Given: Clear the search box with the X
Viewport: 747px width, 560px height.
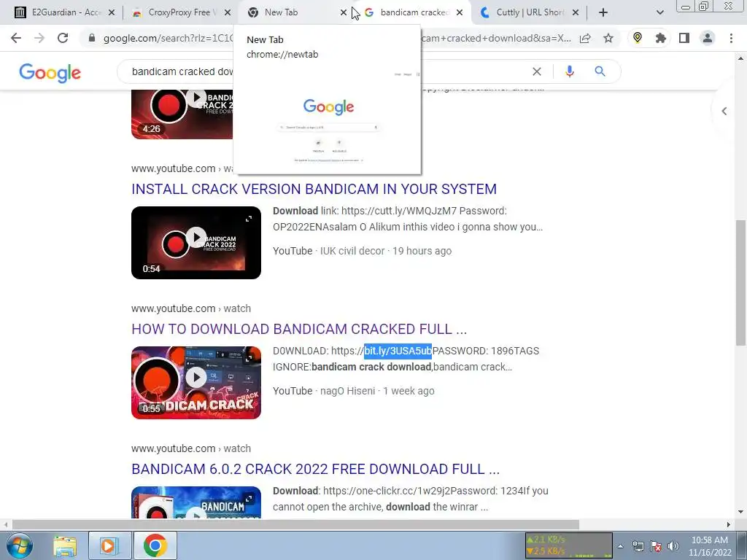Looking at the screenshot, I should [x=537, y=71].
